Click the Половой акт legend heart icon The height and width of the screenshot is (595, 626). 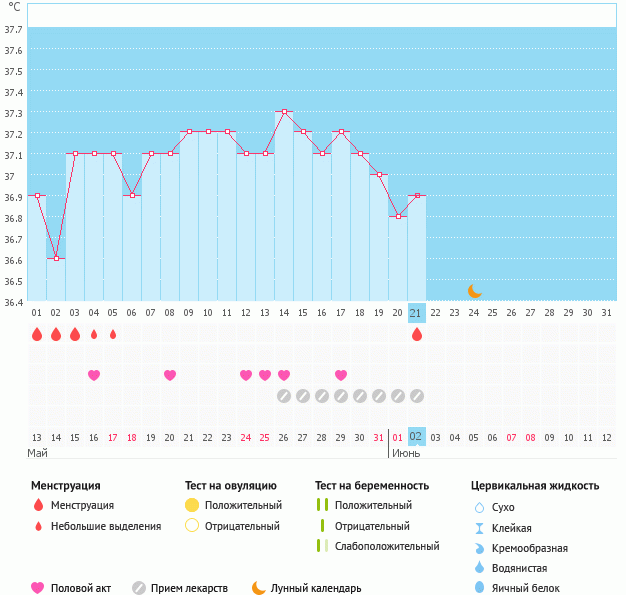click(x=38, y=588)
